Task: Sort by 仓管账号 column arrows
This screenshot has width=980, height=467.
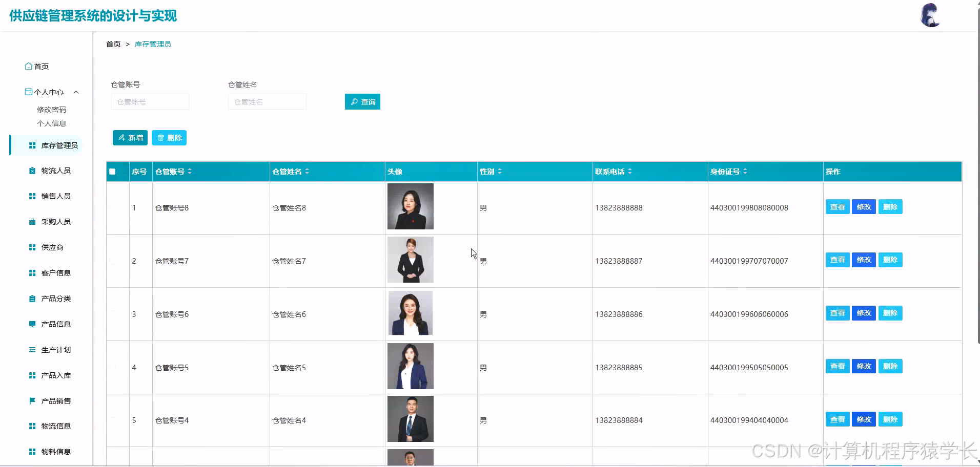Action: pos(190,172)
